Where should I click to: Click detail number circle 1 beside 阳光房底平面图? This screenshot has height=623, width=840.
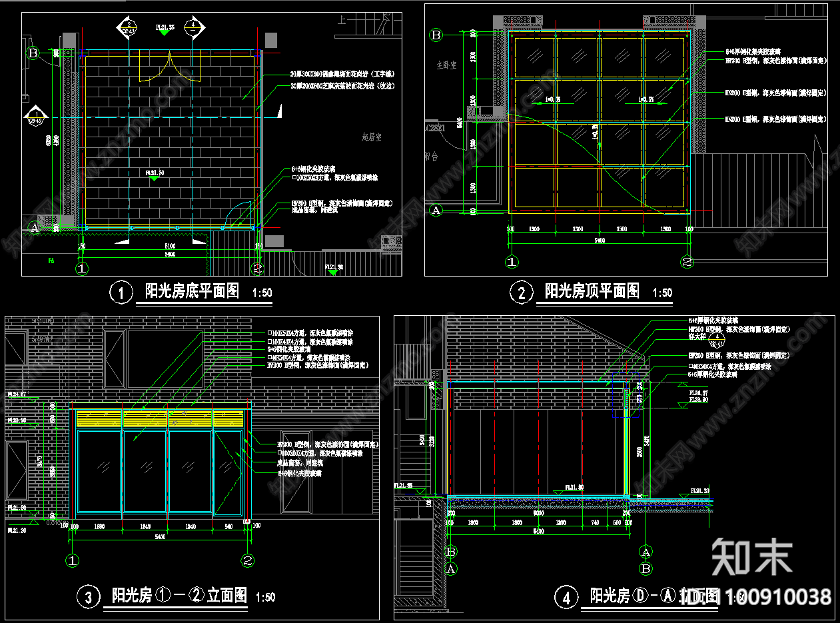click(x=122, y=292)
